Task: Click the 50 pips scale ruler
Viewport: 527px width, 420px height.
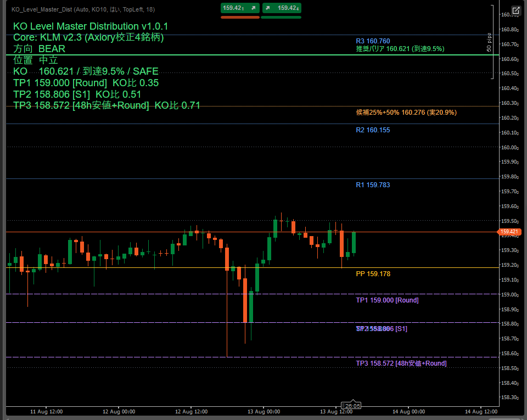Action: pyautogui.click(x=490, y=42)
